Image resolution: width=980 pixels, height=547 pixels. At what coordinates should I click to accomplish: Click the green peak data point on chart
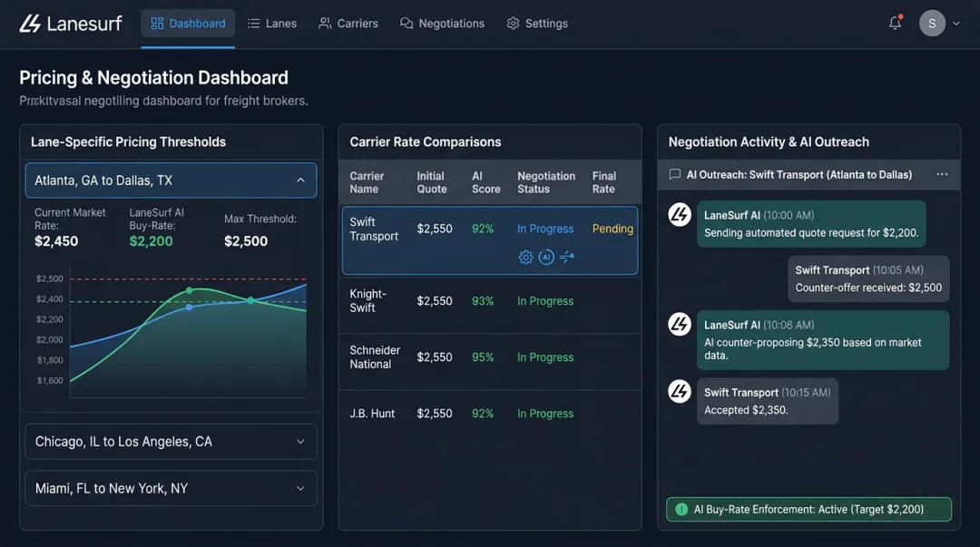[x=190, y=290]
